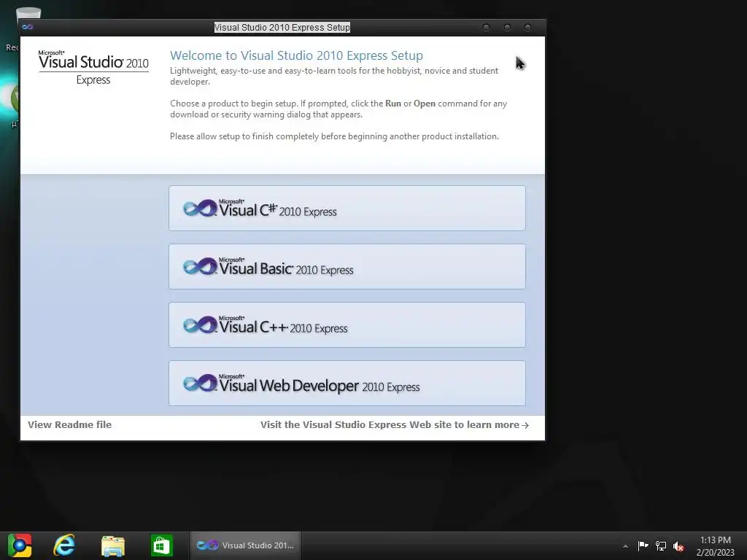Launch Internet Explorer from the taskbar

(x=64, y=545)
